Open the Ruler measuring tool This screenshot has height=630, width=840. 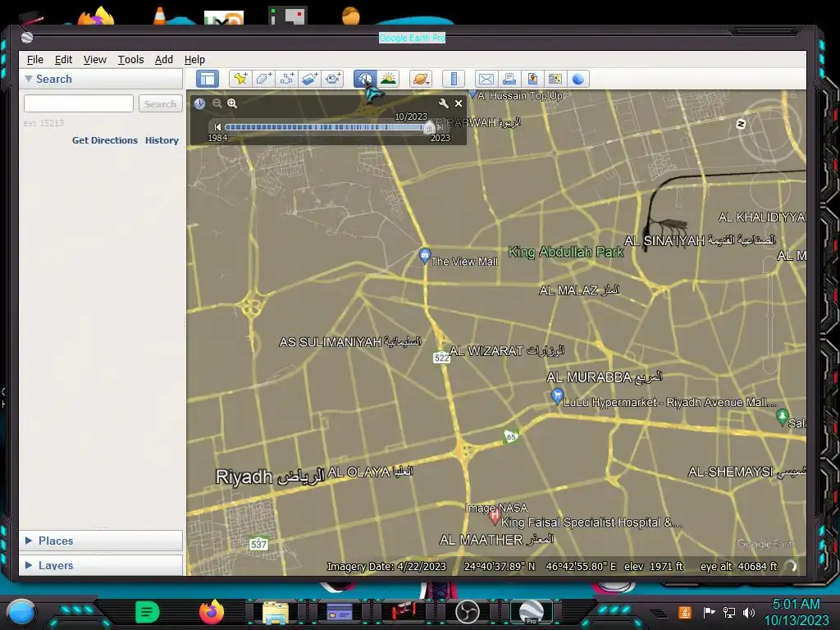(454, 80)
